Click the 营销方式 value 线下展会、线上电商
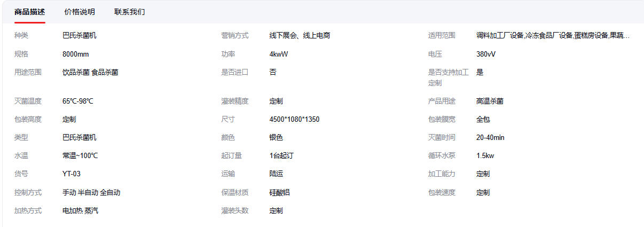644x227 pixels. point(300,36)
